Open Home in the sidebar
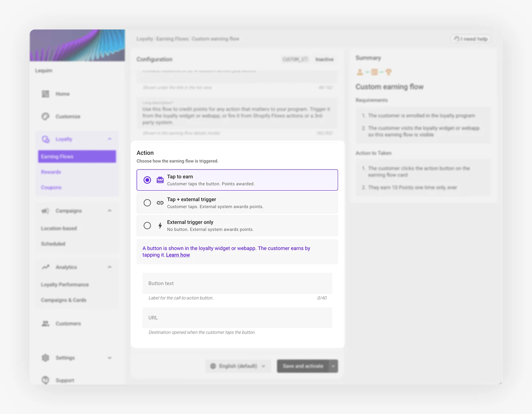Image resolution: width=532 pixels, height=414 pixels. (x=63, y=94)
